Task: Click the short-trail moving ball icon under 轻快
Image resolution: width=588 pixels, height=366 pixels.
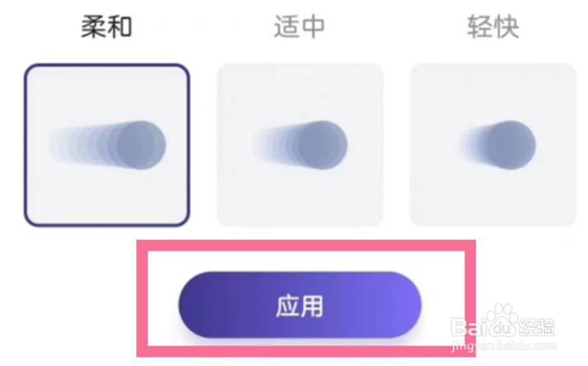Action: tap(498, 145)
